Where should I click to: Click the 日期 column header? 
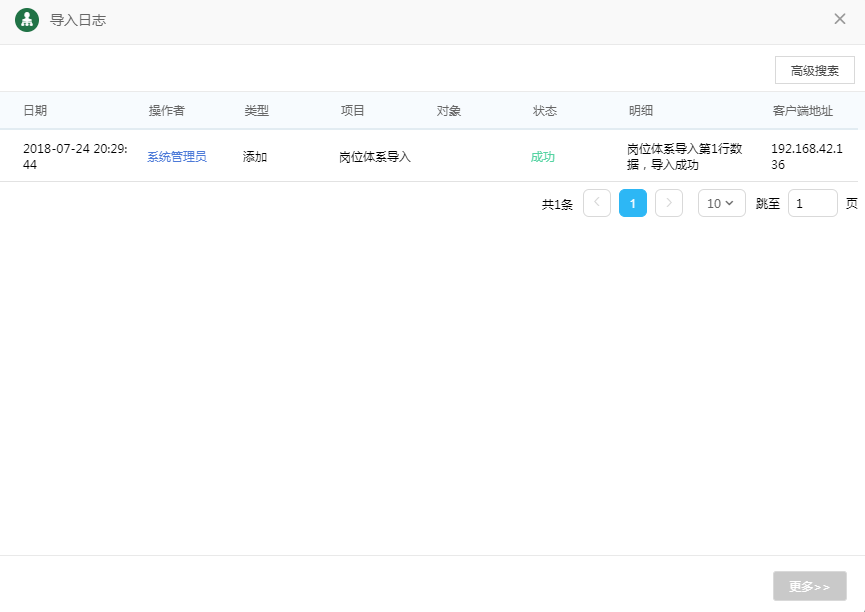pos(35,111)
